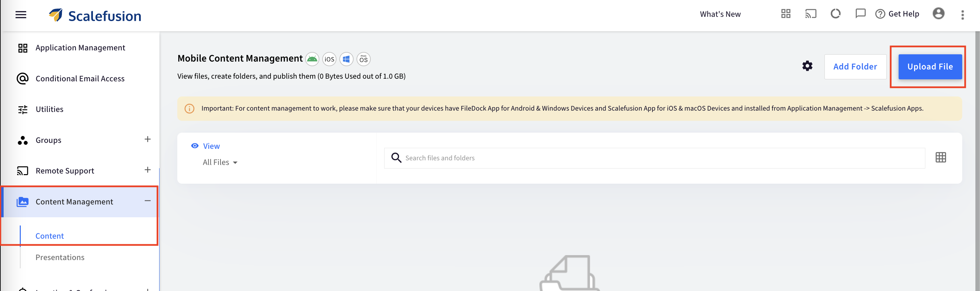Expand the Groups menu plus sign
Viewport: 980px width, 291px height.
pos(148,140)
